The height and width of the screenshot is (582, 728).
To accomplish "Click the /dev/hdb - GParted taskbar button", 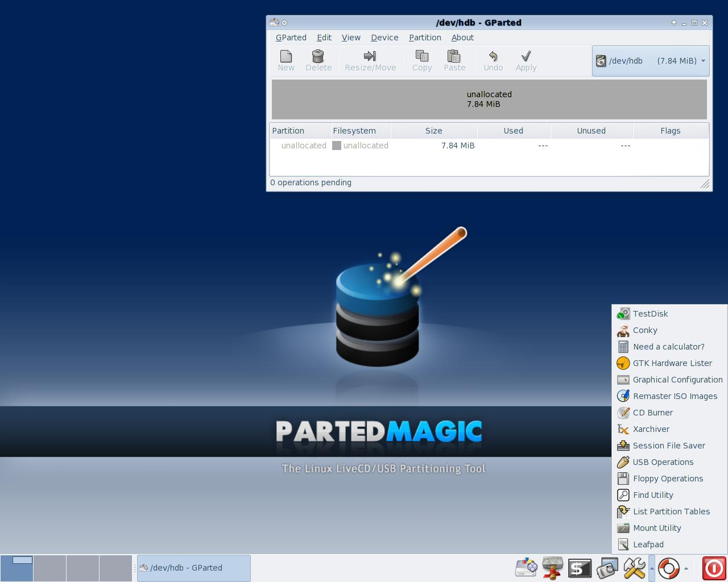I will click(x=194, y=568).
